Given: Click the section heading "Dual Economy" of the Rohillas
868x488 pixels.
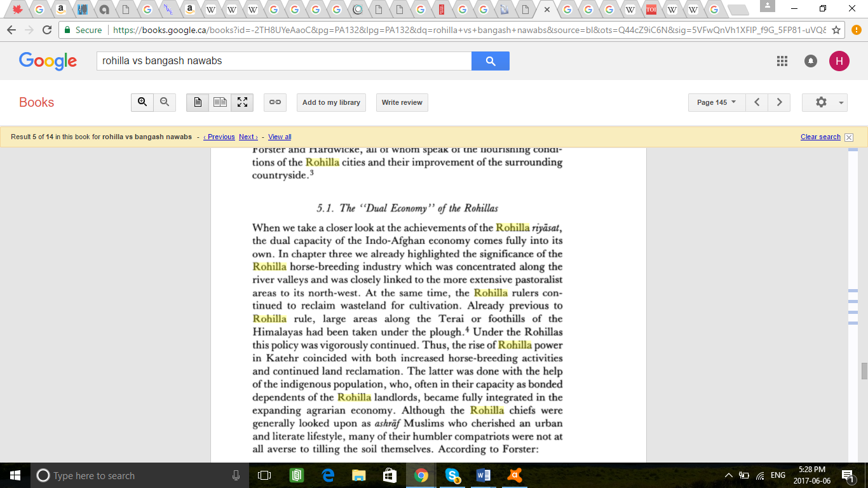Looking at the screenshot, I should 407,208.
